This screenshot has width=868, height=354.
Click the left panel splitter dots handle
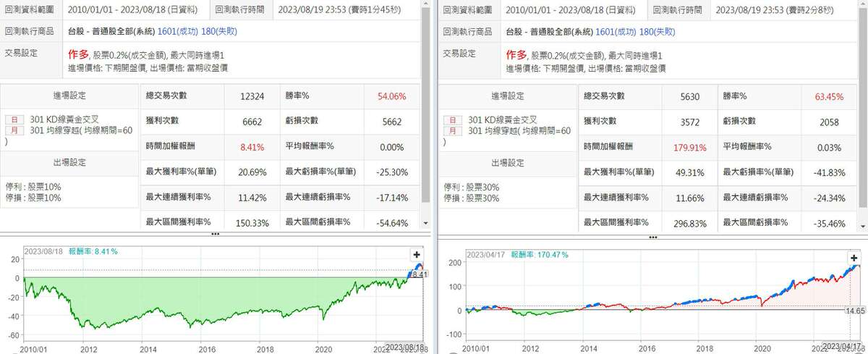[215, 235]
